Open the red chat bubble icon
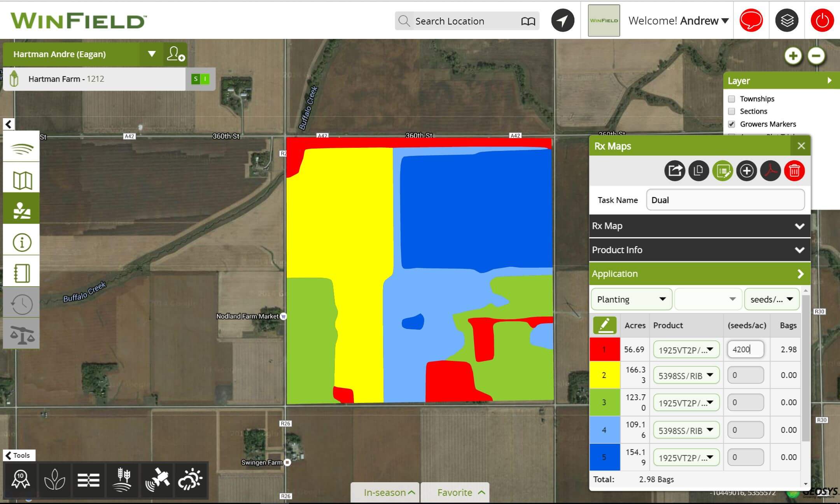 coord(751,21)
